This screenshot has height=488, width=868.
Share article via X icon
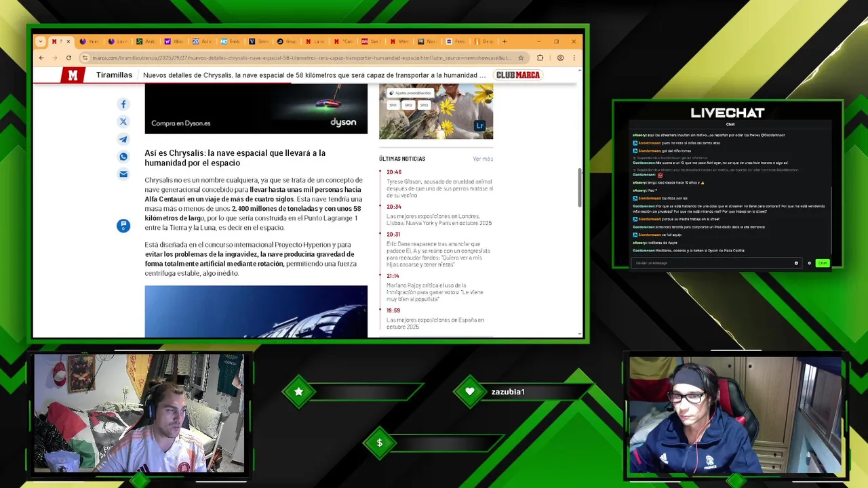pos(123,122)
